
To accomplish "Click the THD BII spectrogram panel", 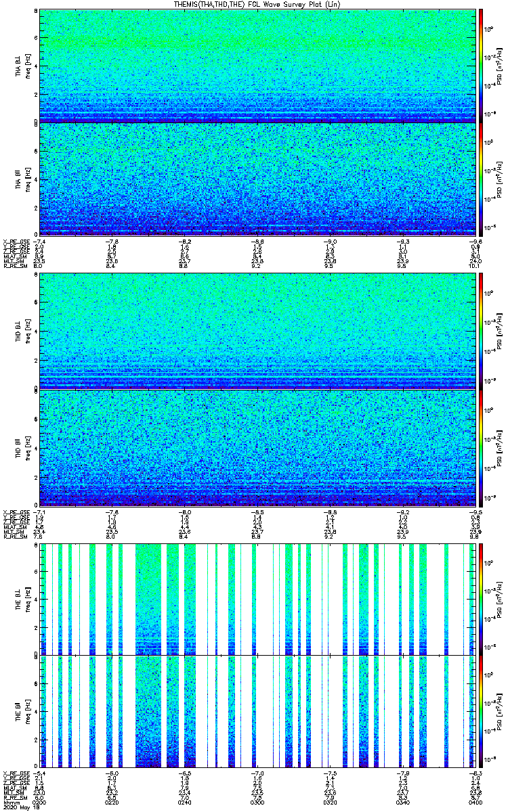I will [x=257, y=447].
